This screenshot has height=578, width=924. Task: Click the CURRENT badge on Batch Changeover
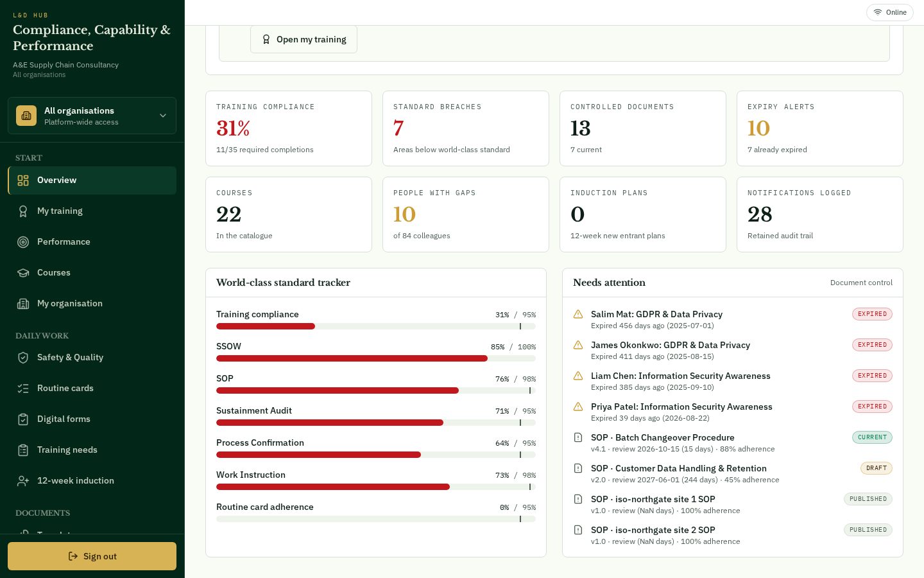872,437
